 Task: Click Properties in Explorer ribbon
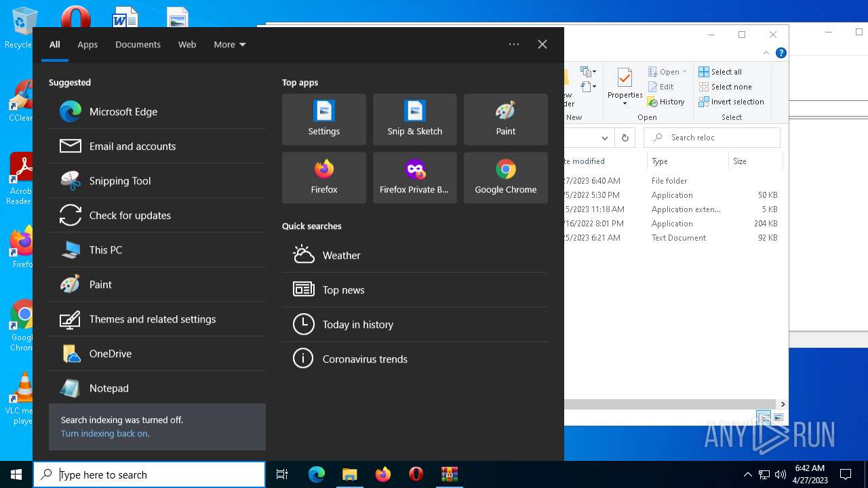pos(625,87)
